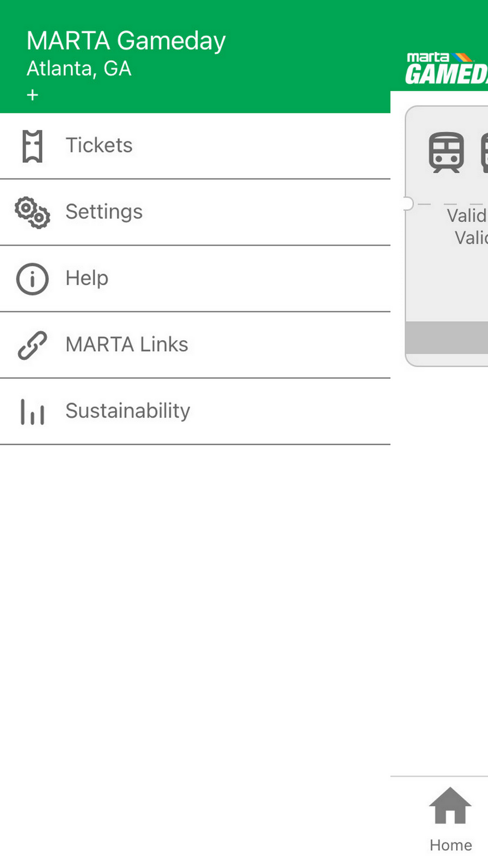Click the MARTA Links chain icon
Viewport: 488px width, 868px height.
pyautogui.click(x=32, y=345)
